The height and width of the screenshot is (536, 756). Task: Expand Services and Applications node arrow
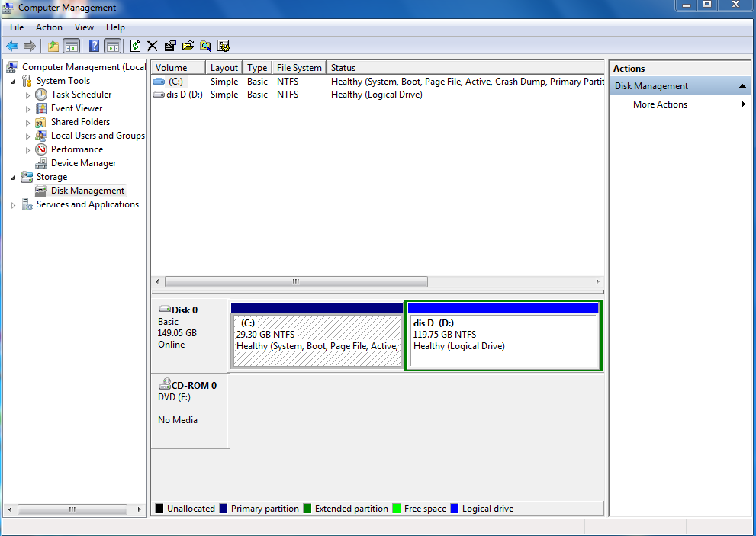point(14,205)
